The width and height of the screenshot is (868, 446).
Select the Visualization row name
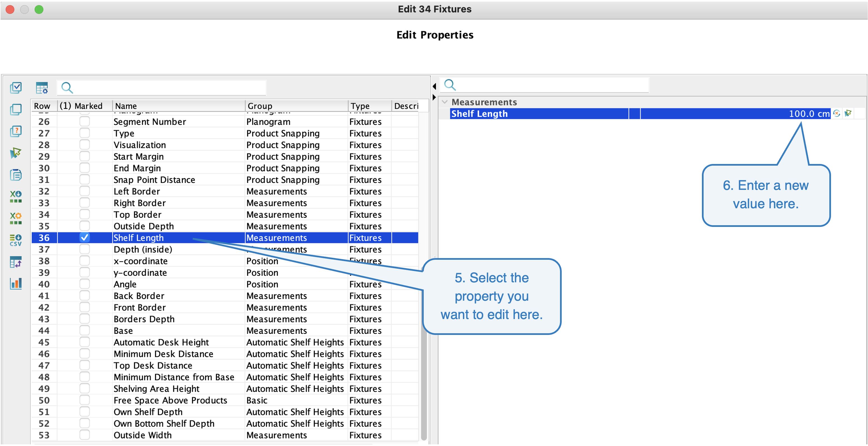(140, 145)
